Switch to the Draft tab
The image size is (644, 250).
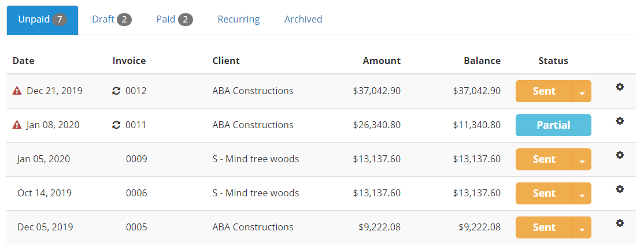(112, 20)
